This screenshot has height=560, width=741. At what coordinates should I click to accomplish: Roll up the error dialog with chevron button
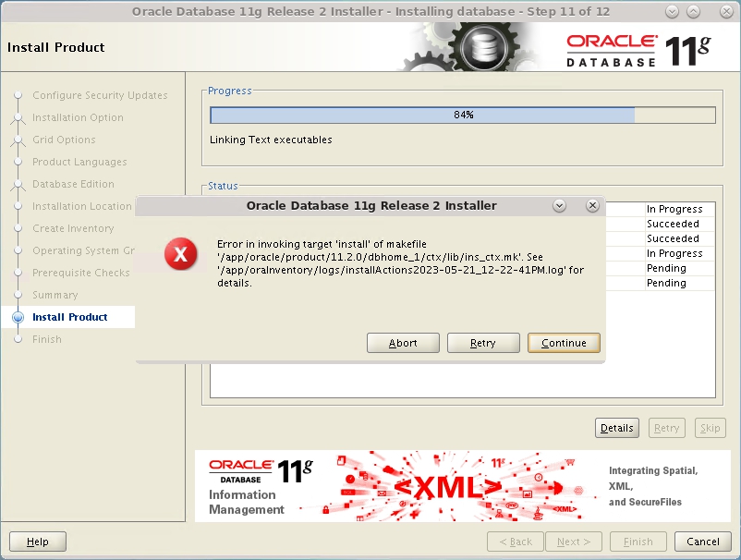[559, 205]
